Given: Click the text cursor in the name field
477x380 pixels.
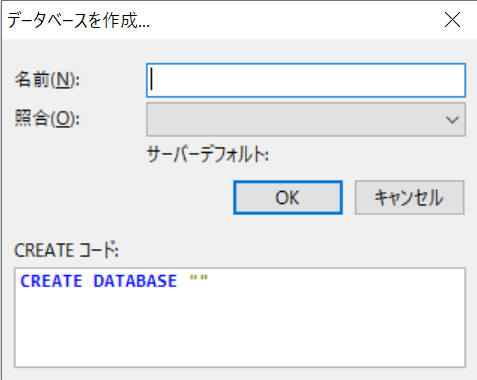Looking at the screenshot, I should 152,79.
